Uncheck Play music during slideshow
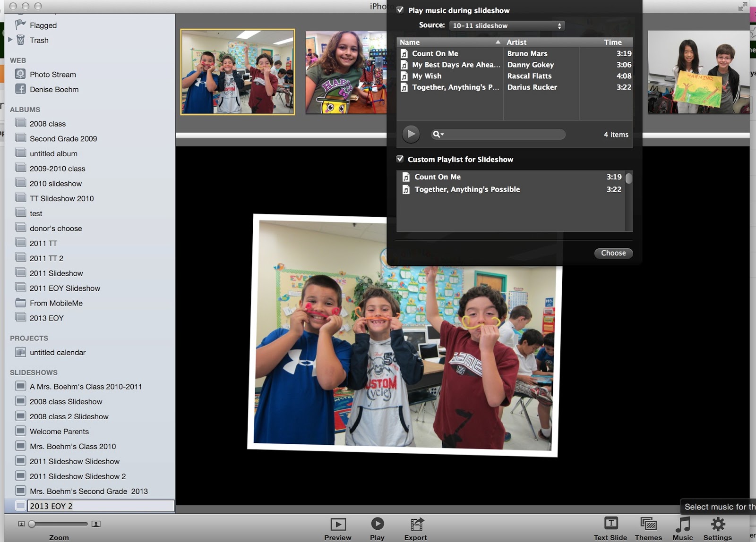Image resolution: width=756 pixels, height=542 pixels. click(400, 10)
